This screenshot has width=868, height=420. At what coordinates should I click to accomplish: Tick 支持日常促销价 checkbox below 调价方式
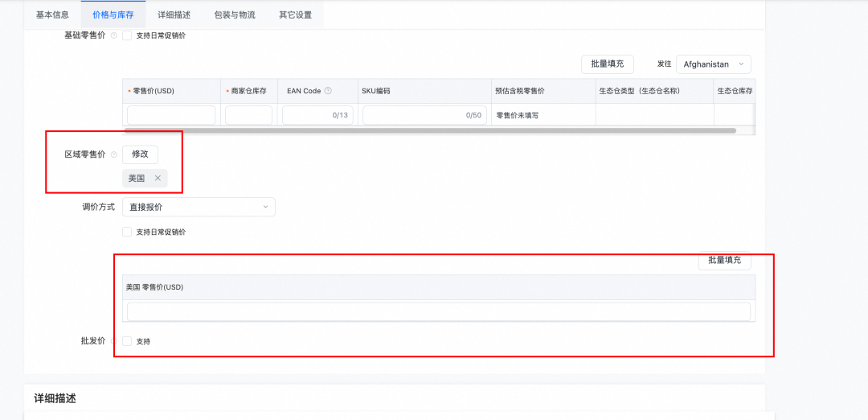pos(127,232)
